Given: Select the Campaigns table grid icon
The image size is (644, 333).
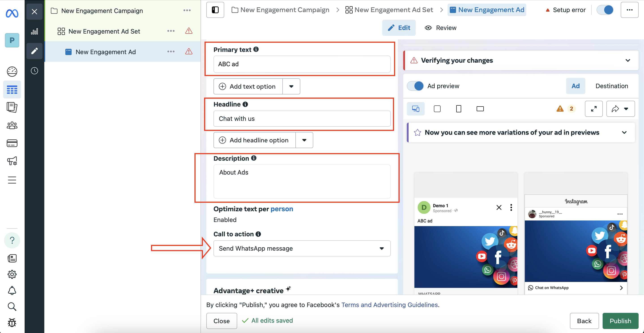Looking at the screenshot, I should (12, 90).
